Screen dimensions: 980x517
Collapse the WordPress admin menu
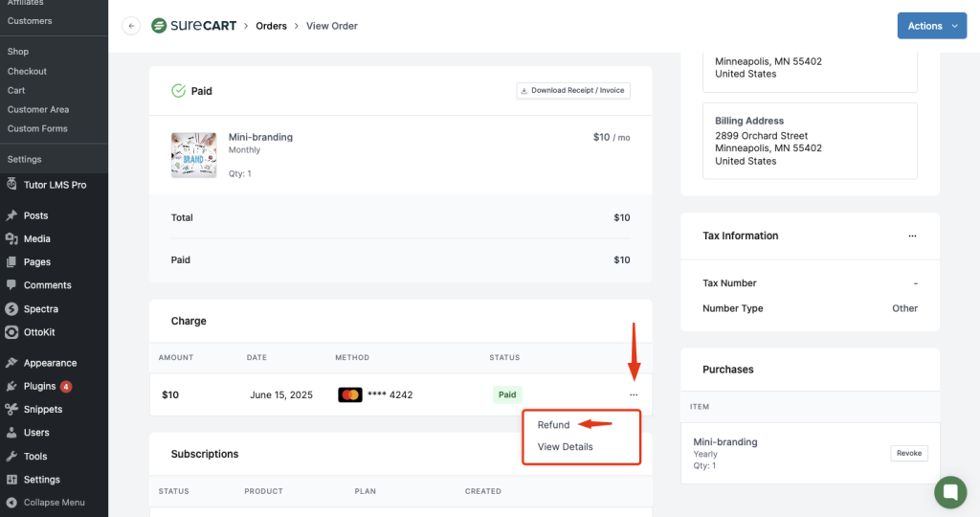click(54, 503)
